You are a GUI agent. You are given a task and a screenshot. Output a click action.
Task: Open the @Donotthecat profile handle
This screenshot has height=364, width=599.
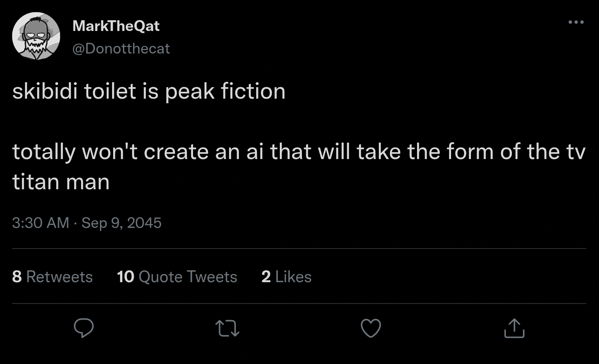(121, 48)
